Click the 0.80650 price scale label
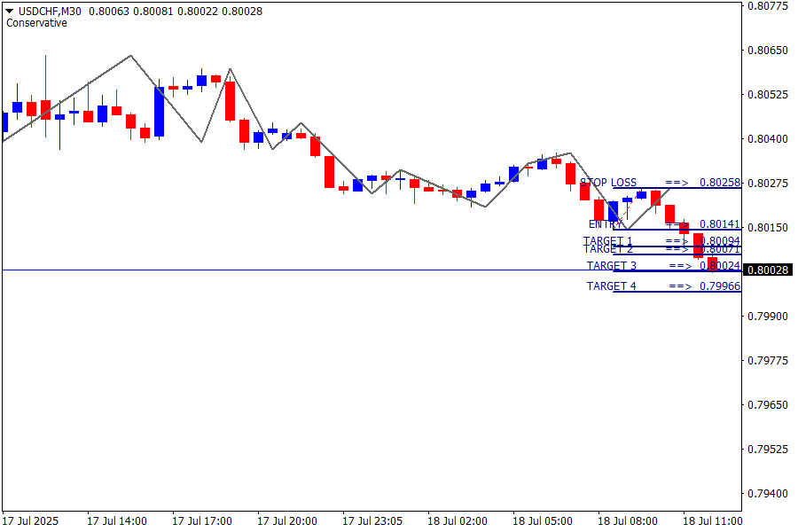The image size is (798, 532). click(x=768, y=51)
